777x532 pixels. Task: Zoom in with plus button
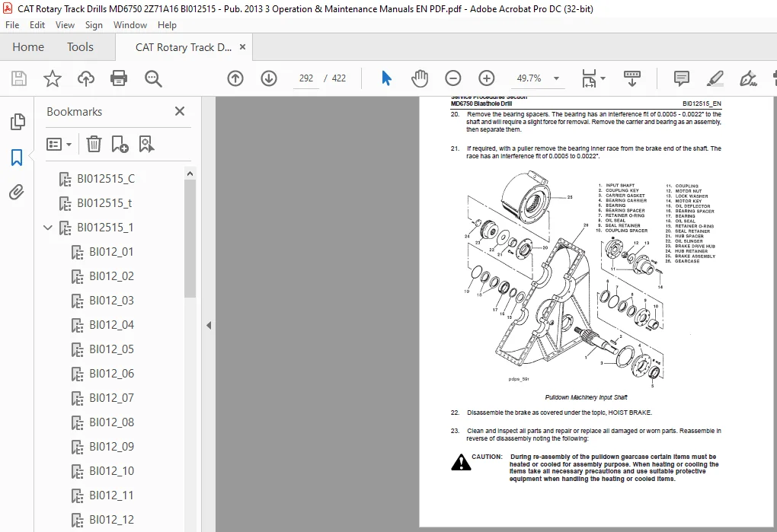coord(487,78)
